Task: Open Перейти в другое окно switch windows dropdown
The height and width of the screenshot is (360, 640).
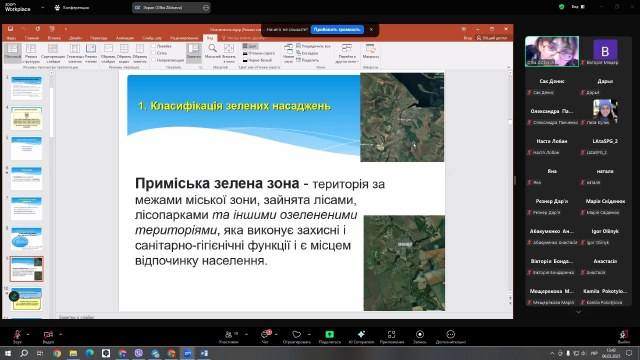Action: pyautogui.click(x=347, y=53)
